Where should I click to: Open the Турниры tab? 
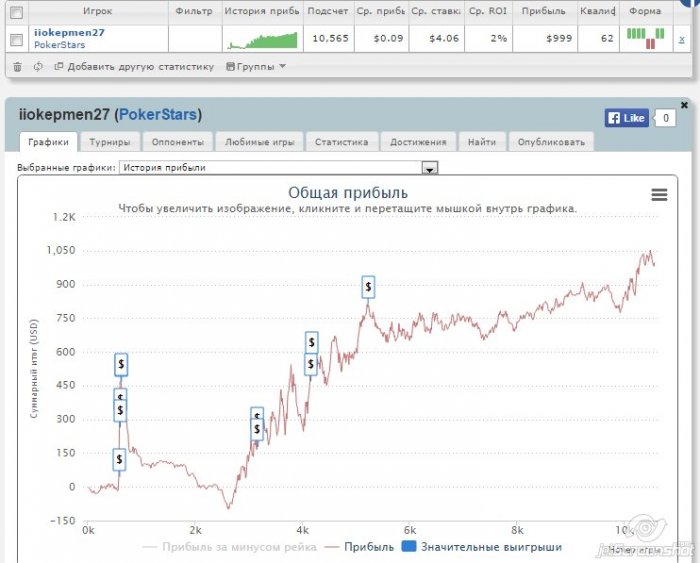pyautogui.click(x=110, y=142)
